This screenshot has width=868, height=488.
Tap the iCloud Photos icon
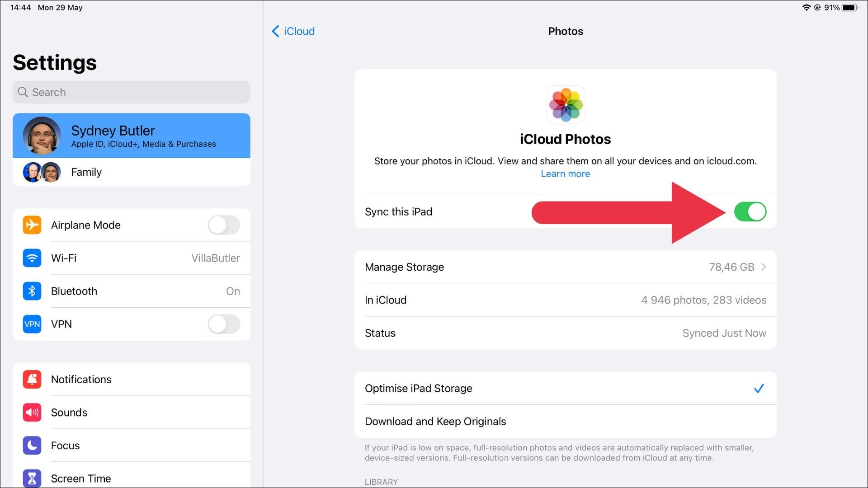(x=565, y=105)
